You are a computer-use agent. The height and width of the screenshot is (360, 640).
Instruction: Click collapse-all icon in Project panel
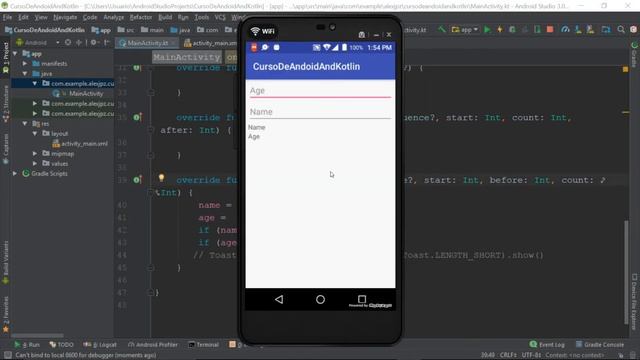point(78,42)
